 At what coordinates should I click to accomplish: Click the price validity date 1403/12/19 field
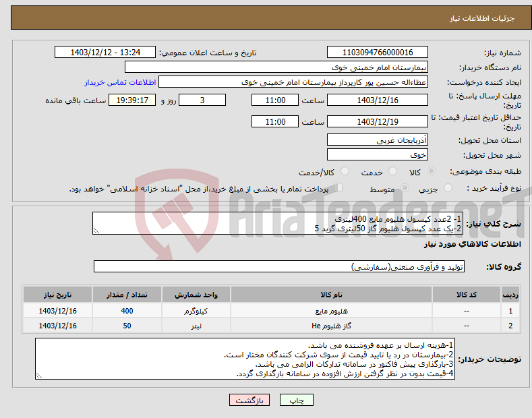[378, 121]
